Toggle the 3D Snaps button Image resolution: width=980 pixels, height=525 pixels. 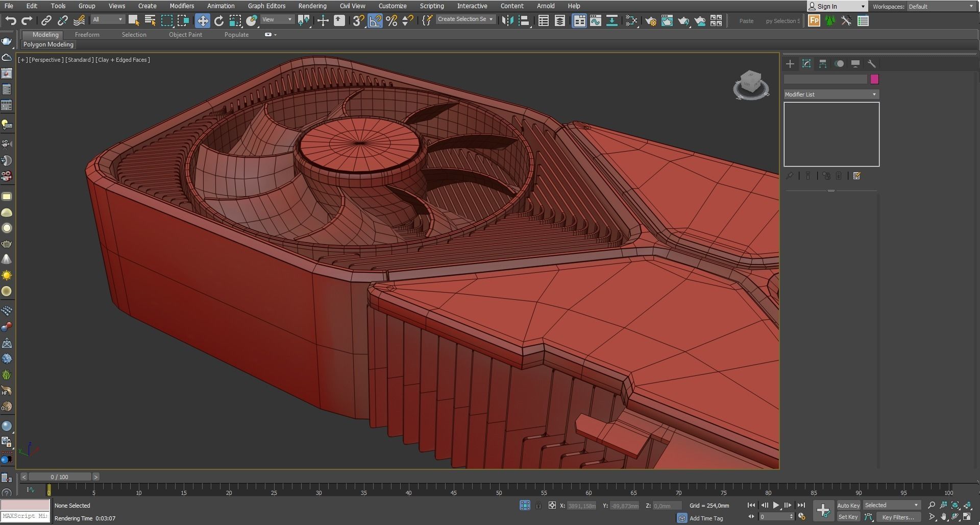(359, 20)
